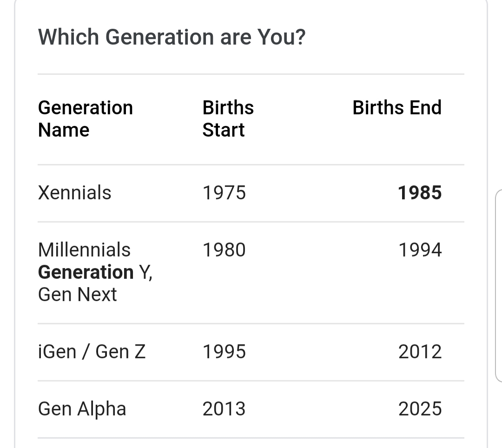502x448 pixels.
Task: Click Millennials end year 1994
Action: click(420, 250)
